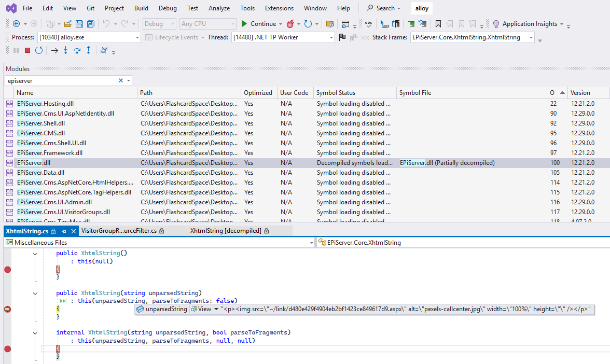The height and width of the screenshot is (364, 610).
Task: Select the EPiServer.Shell.dll module row
Action: [307, 123]
